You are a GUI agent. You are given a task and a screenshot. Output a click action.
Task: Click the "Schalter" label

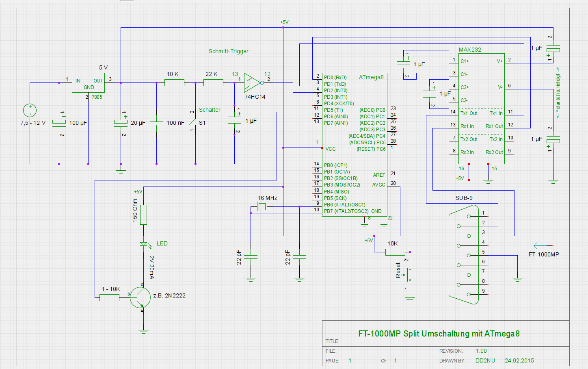(x=210, y=110)
